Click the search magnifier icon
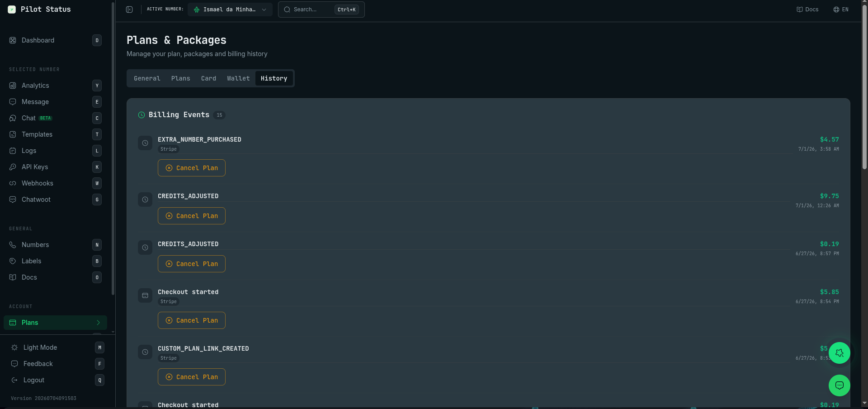The width and height of the screenshot is (868, 409). pos(287,10)
